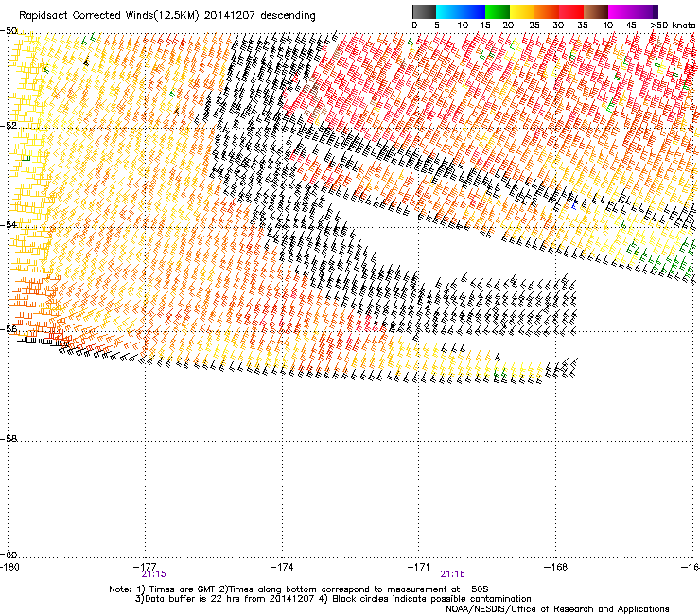
Task: Click the purple 21:15 time stamp
Action: point(153,574)
